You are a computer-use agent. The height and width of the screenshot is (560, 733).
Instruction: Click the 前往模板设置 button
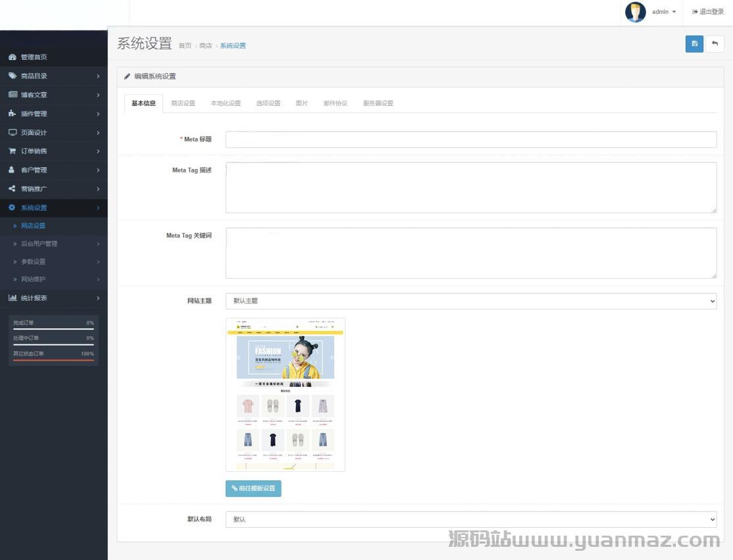tap(253, 488)
